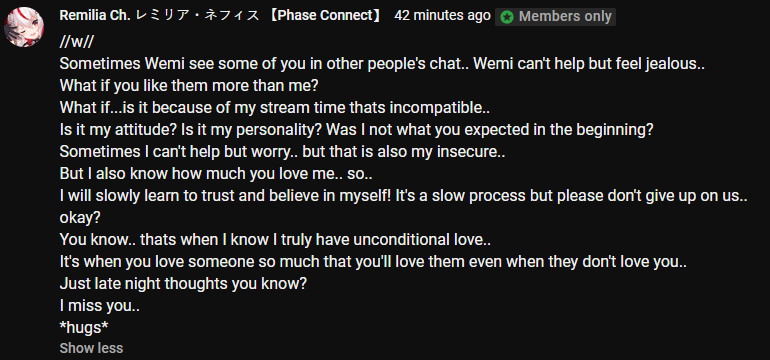Click the green star membership icon
Viewport: 770px width, 360px height.
point(507,17)
